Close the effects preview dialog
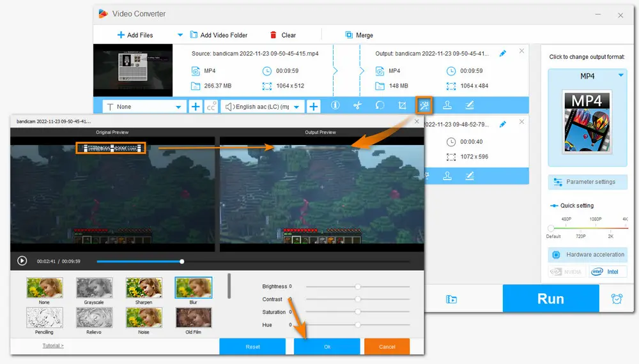Screen dimensions: 639x364 pyautogui.click(x=417, y=121)
